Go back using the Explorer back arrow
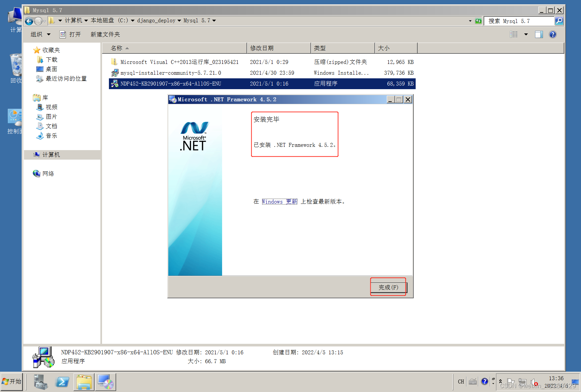581x392 pixels. (x=29, y=21)
